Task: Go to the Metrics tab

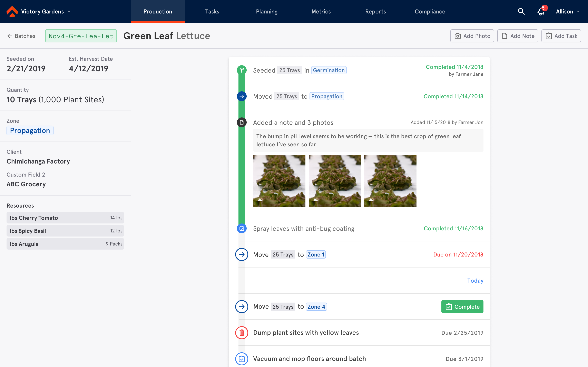Action: (321, 11)
